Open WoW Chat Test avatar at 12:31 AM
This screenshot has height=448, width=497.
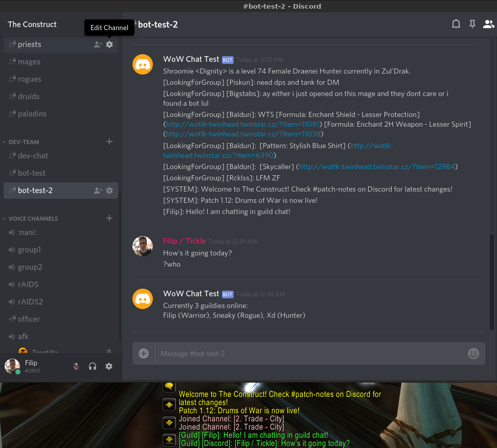143,64
